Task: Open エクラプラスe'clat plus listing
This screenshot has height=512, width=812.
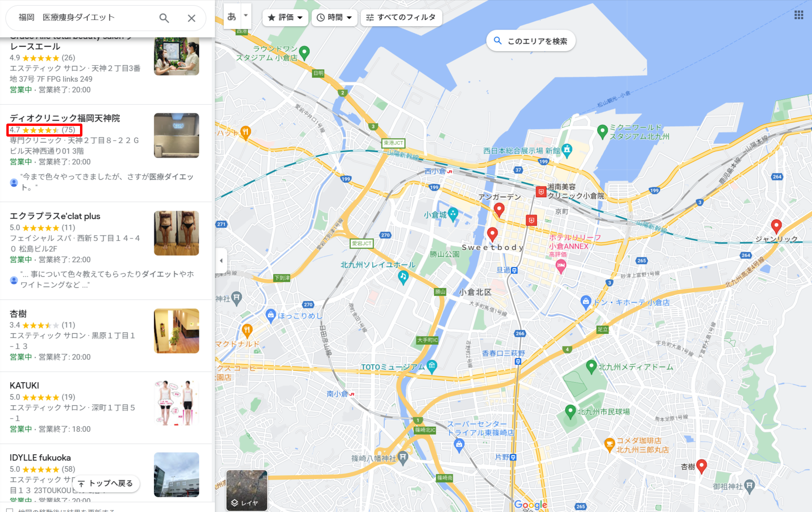Action: 55,216
